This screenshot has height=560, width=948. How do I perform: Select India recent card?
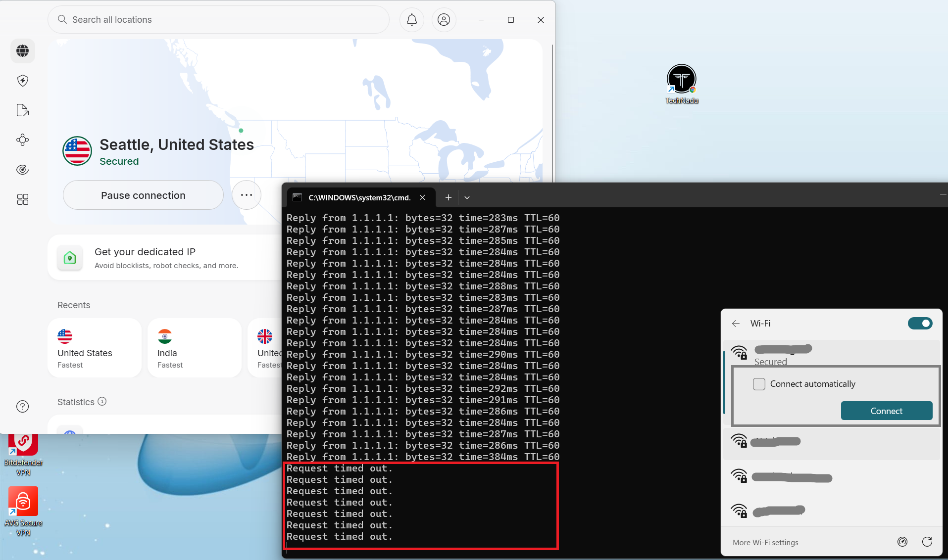pyautogui.click(x=195, y=348)
